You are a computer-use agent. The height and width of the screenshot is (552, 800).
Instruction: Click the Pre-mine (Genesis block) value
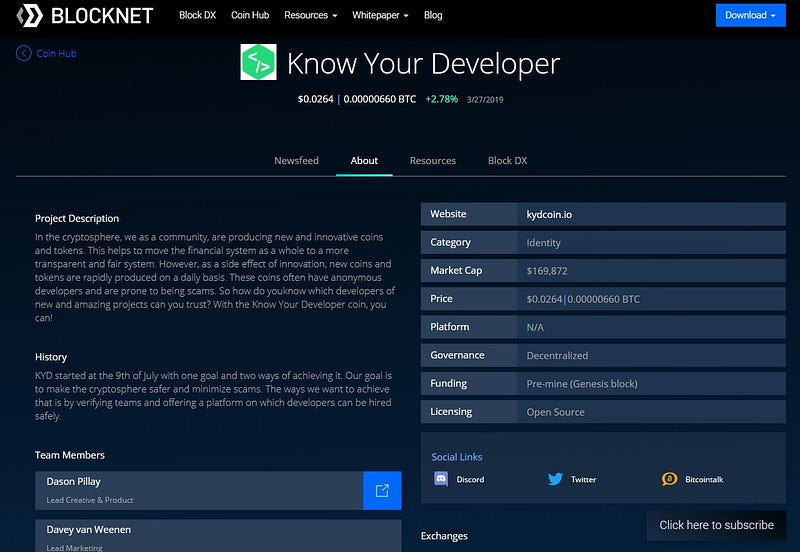click(582, 384)
